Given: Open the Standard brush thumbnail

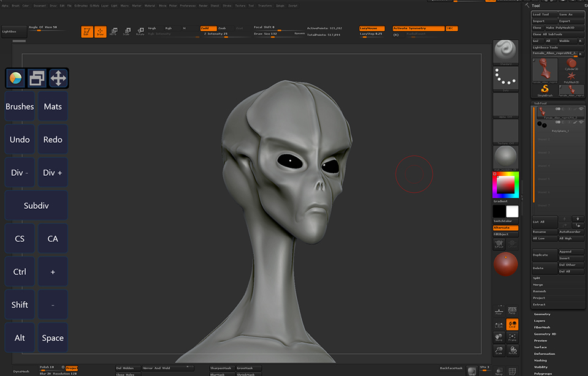Looking at the screenshot, I should 506,50.
